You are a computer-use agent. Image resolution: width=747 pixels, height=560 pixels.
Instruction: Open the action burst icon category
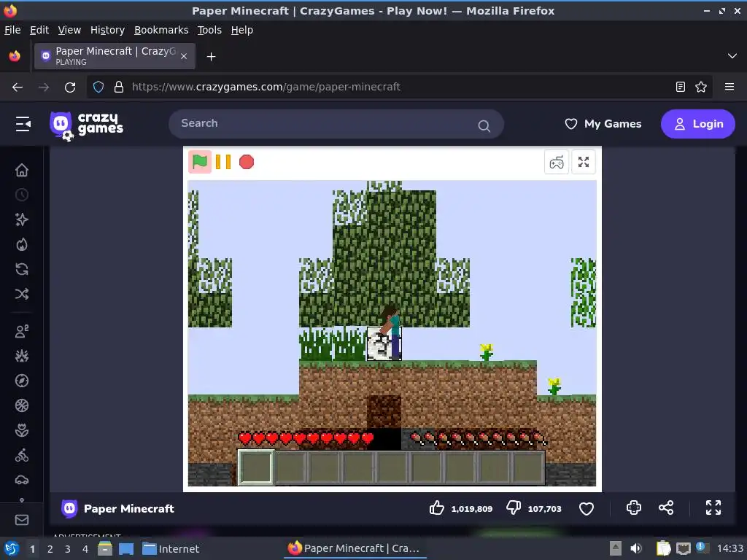[x=22, y=356]
